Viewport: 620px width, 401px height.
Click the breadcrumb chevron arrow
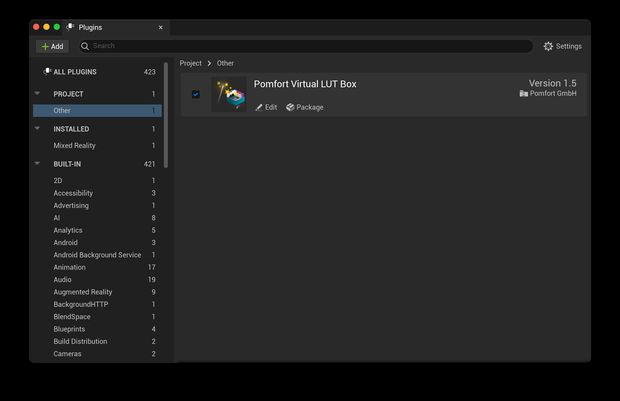click(209, 63)
